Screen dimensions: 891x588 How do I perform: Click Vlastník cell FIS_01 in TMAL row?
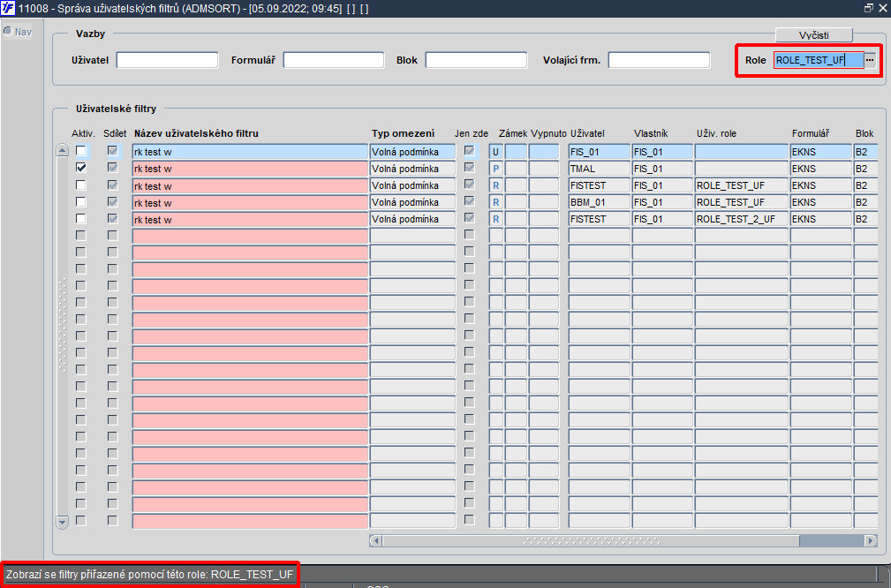pyautogui.click(x=662, y=169)
